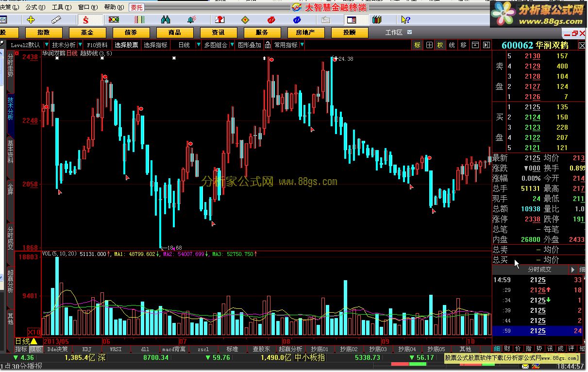Viewport: 588px width, 372px height.
Task: Click the yellow triangle beside 日线 label
Action: (34, 341)
